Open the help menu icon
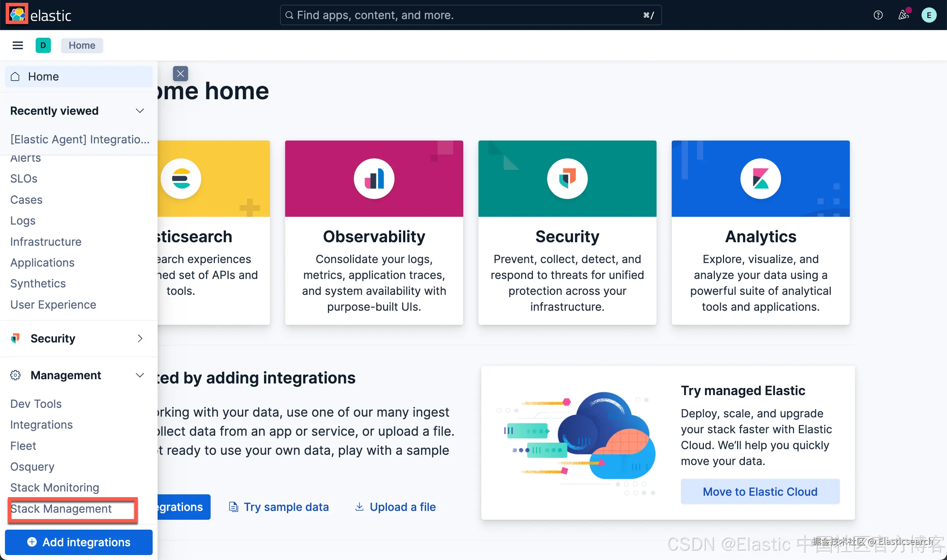This screenshot has height=560, width=947. click(878, 15)
